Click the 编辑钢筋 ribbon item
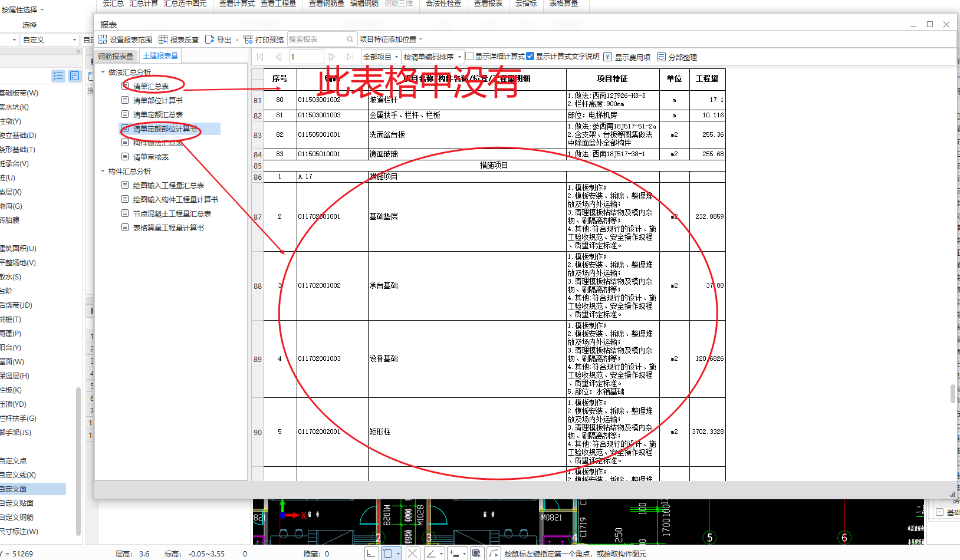Screen dimensions: 960x560 tap(364, 4)
